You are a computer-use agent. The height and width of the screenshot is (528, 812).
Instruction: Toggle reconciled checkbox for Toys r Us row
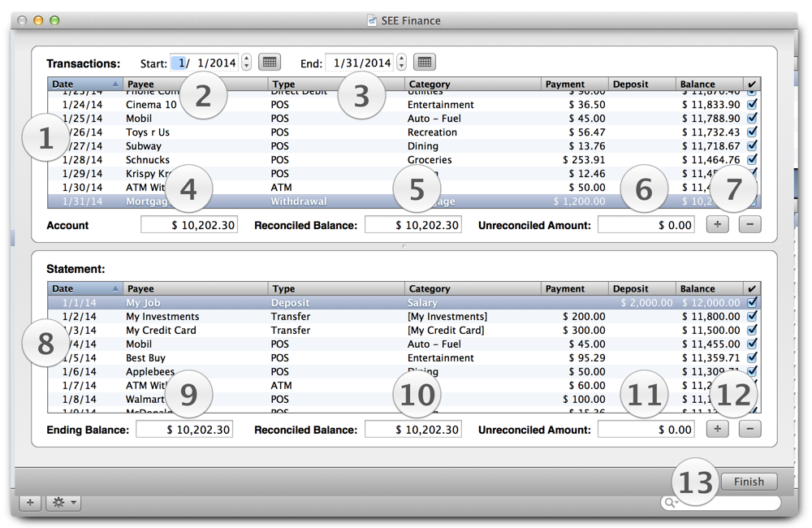coord(752,132)
